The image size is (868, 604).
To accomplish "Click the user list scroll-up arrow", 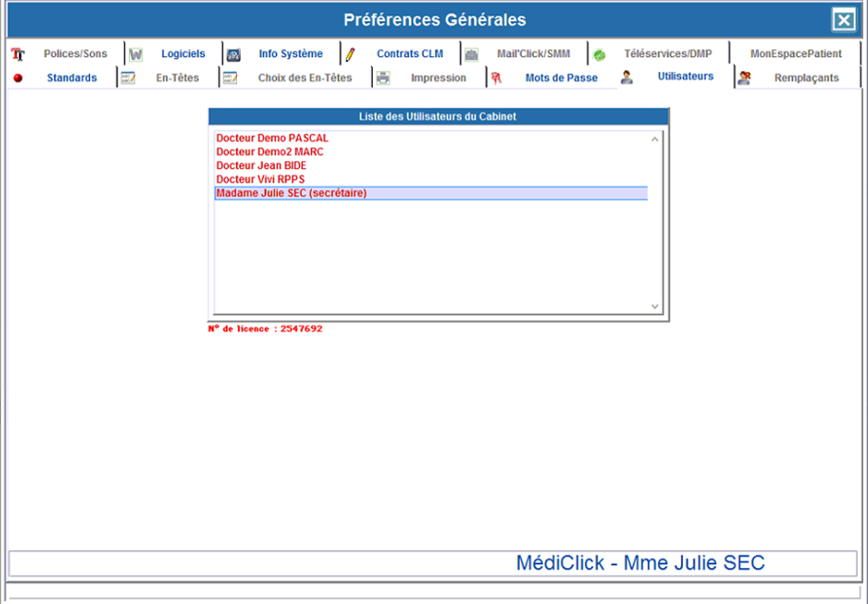I will click(x=655, y=139).
